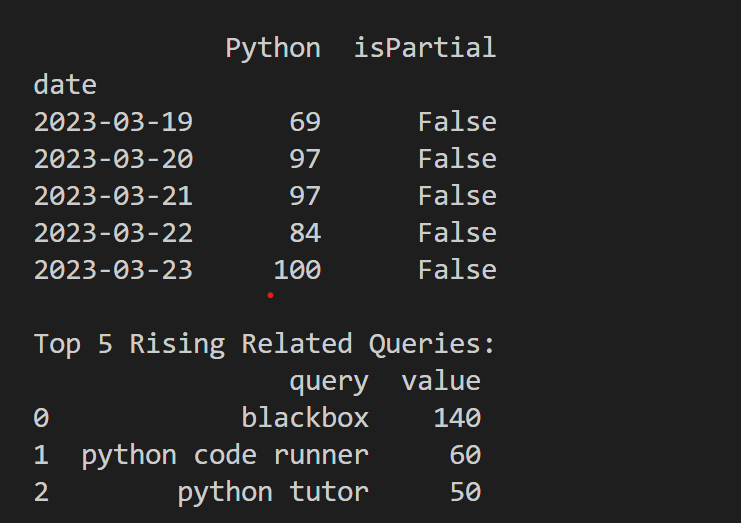741x523 pixels.
Task: Click the python tutor query text
Action: point(273,493)
